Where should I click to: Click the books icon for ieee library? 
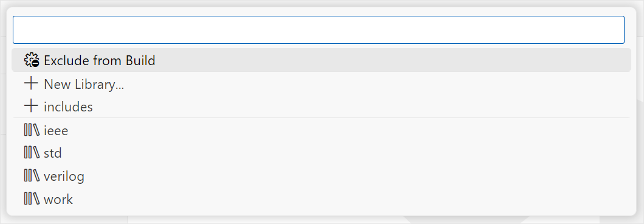click(x=32, y=130)
